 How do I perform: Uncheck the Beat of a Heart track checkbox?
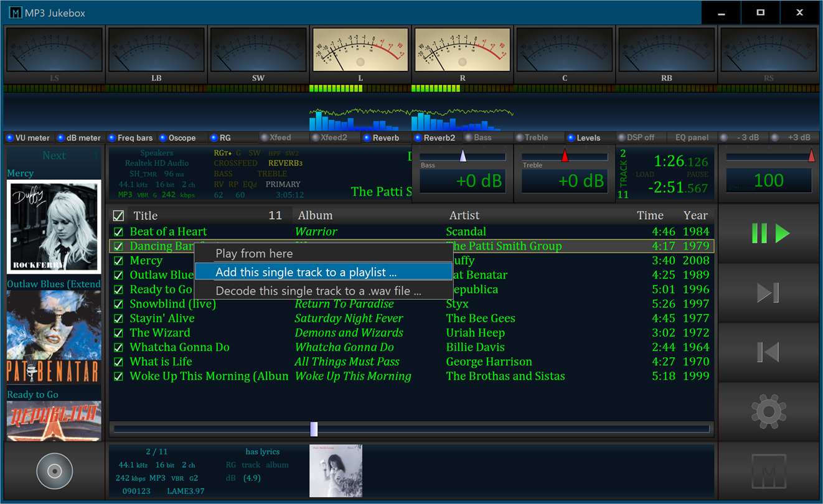click(x=118, y=231)
